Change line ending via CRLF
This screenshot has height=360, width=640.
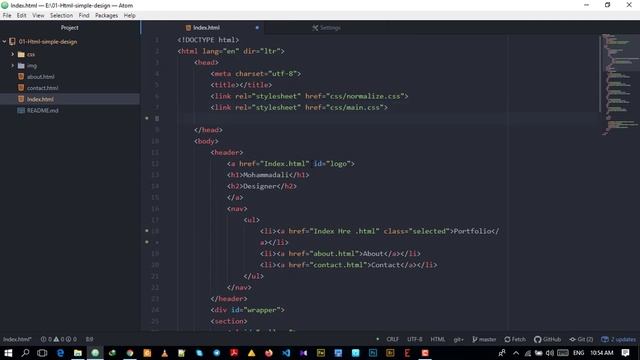[x=392, y=339]
